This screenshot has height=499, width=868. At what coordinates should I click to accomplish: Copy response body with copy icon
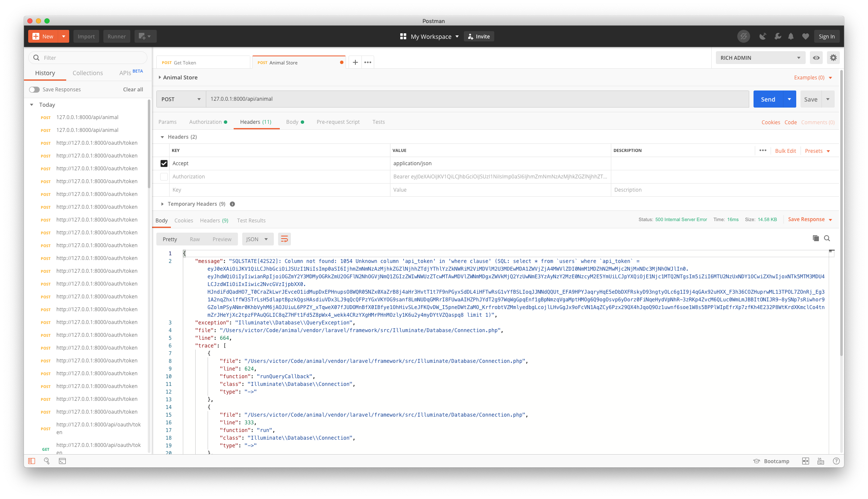click(x=816, y=238)
